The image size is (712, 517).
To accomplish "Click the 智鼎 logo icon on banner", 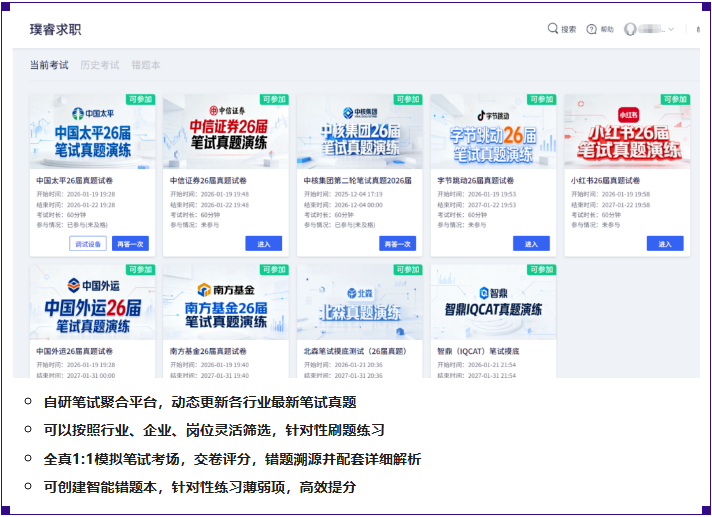I will tap(484, 293).
